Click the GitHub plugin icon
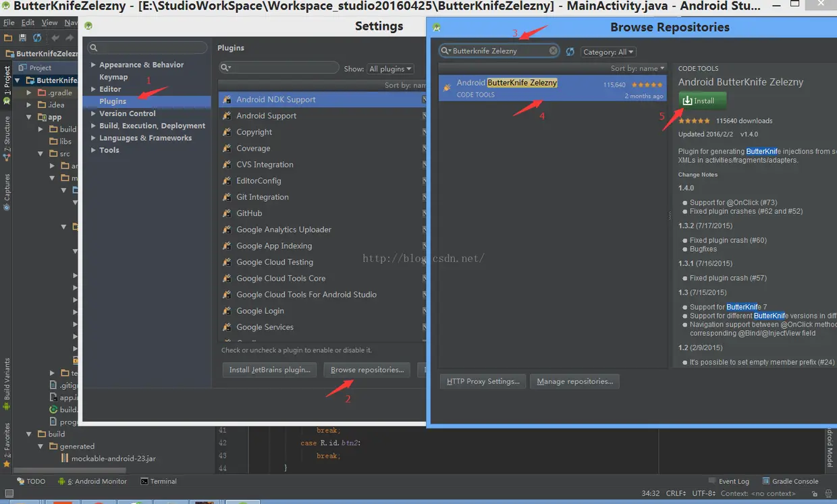The width and height of the screenshot is (837, 504). click(227, 213)
